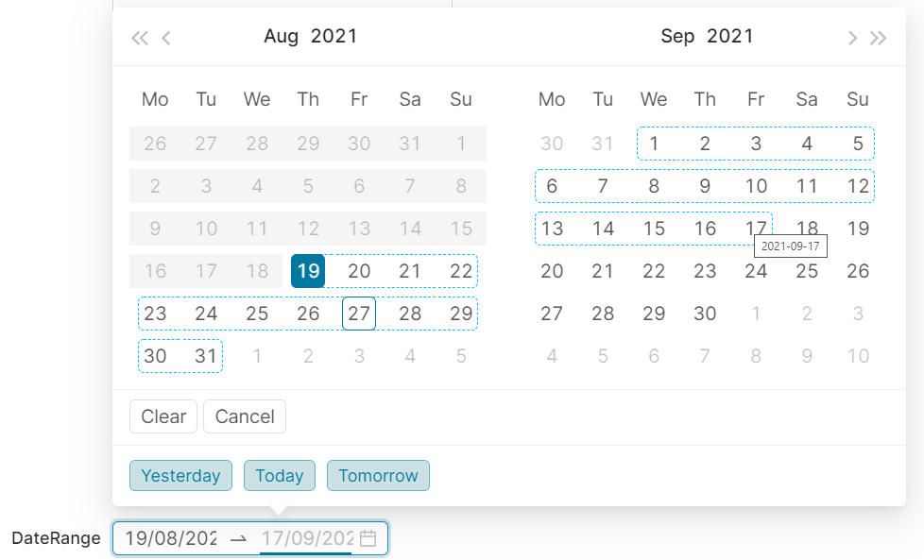Select September 17 in the calendar

pos(756,229)
